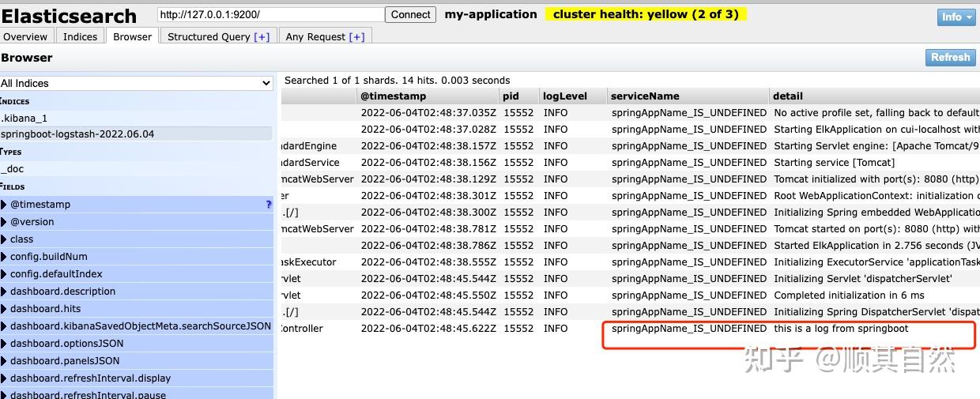The image size is (980, 399).
Task: Sort by the serviceName column header
Action: point(688,96)
